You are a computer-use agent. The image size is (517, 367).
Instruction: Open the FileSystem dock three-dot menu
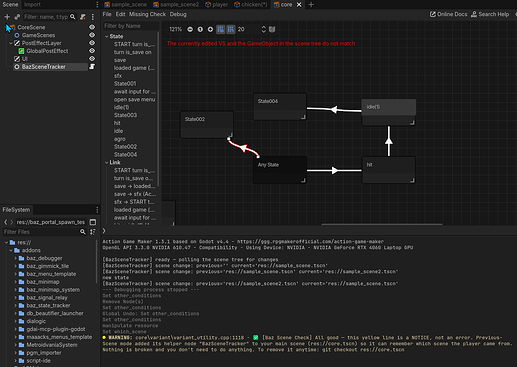coord(97,210)
